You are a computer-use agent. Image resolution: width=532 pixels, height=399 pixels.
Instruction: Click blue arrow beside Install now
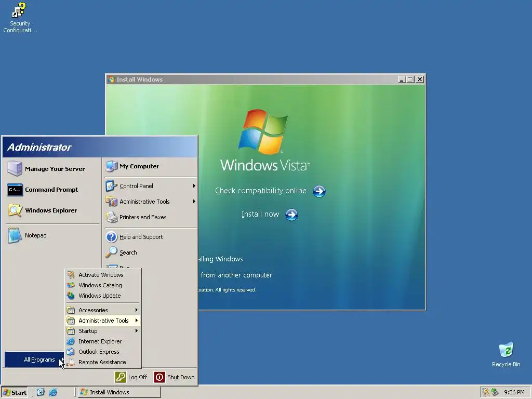coord(291,215)
